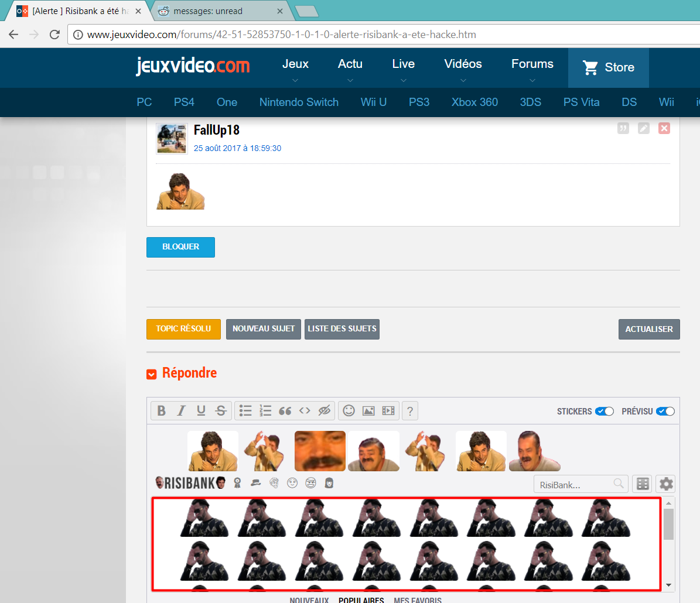Click the RisiBank dice random button
This screenshot has height=603, width=700.
[643, 484]
